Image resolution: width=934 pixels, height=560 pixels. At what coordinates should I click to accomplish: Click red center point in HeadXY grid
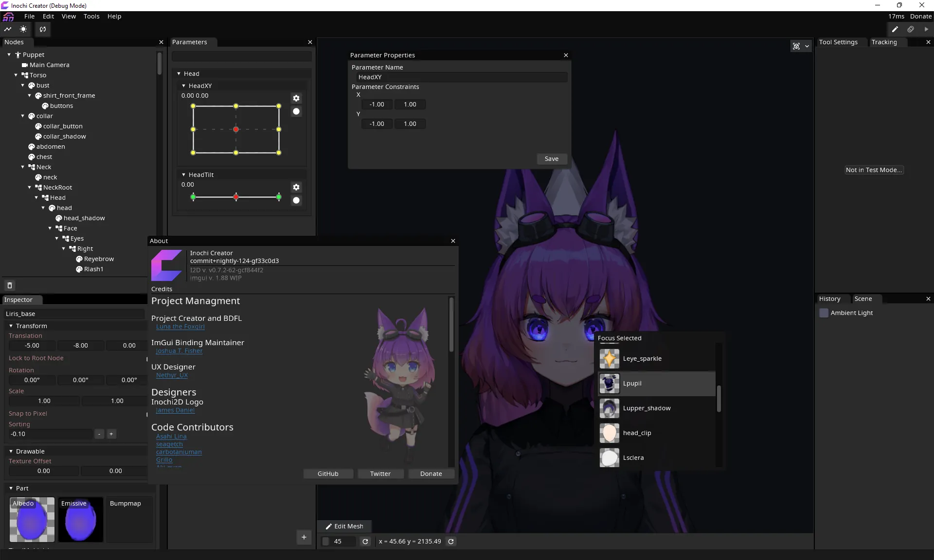(x=236, y=129)
